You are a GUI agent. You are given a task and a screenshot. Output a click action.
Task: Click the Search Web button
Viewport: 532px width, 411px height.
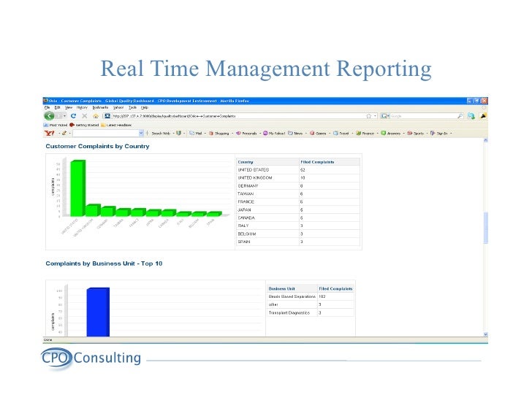pos(161,133)
